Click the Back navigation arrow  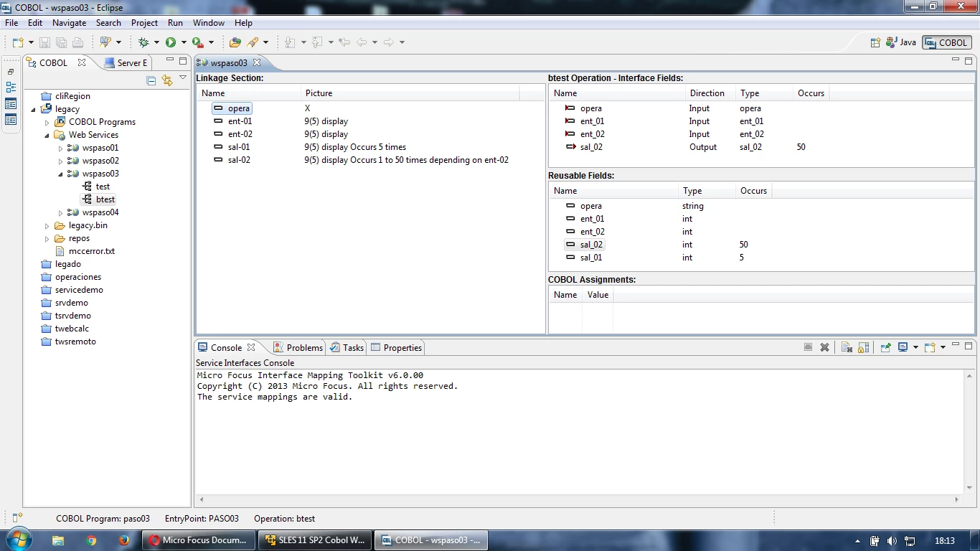362,42
